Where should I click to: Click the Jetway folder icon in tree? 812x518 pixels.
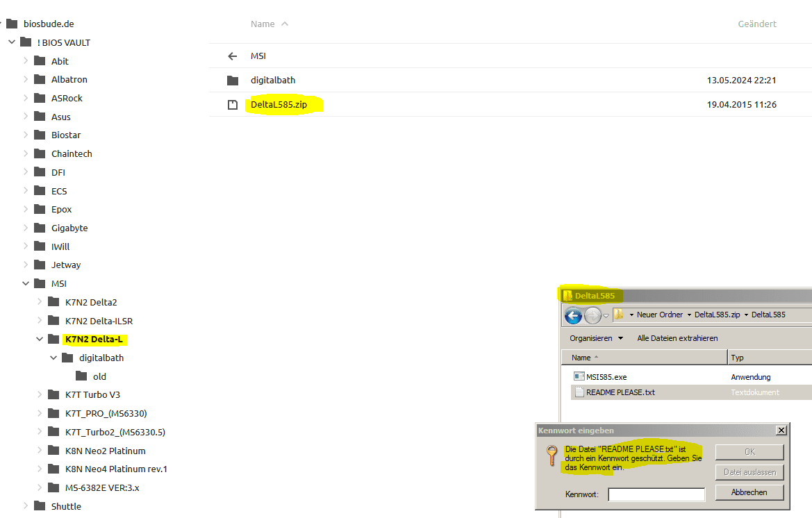(x=40, y=265)
